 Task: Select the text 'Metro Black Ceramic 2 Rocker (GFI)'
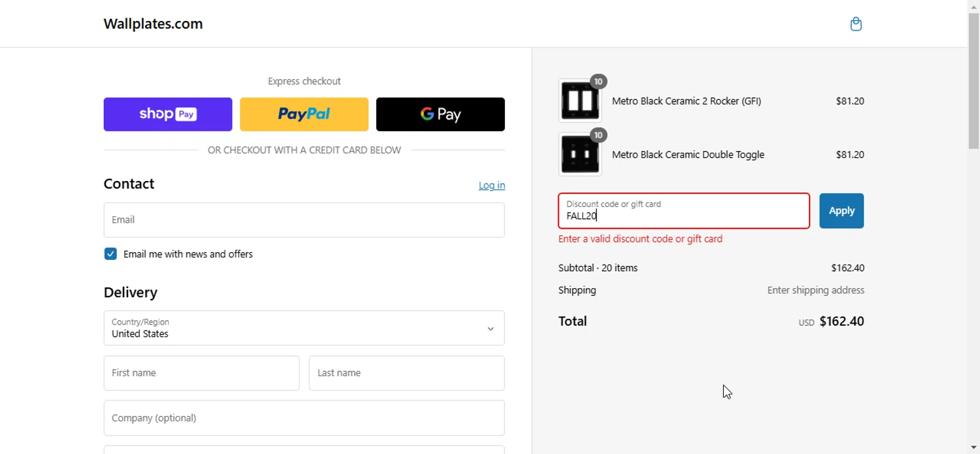[x=687, y=101]
